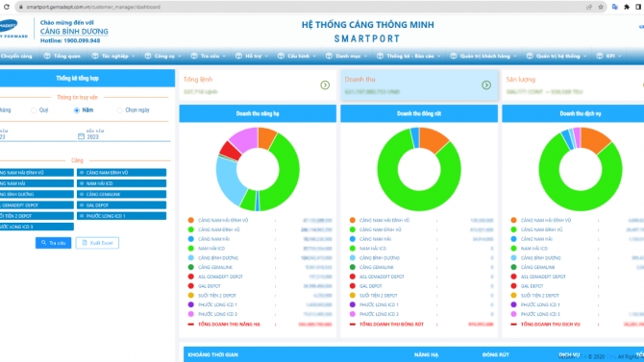Click the site lock icon in address bar

click(x=20, y=7)
